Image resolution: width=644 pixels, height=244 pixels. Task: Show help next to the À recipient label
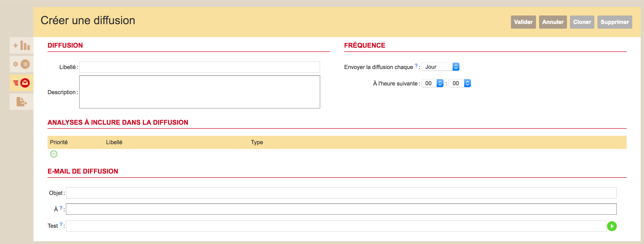click(61, 208)
